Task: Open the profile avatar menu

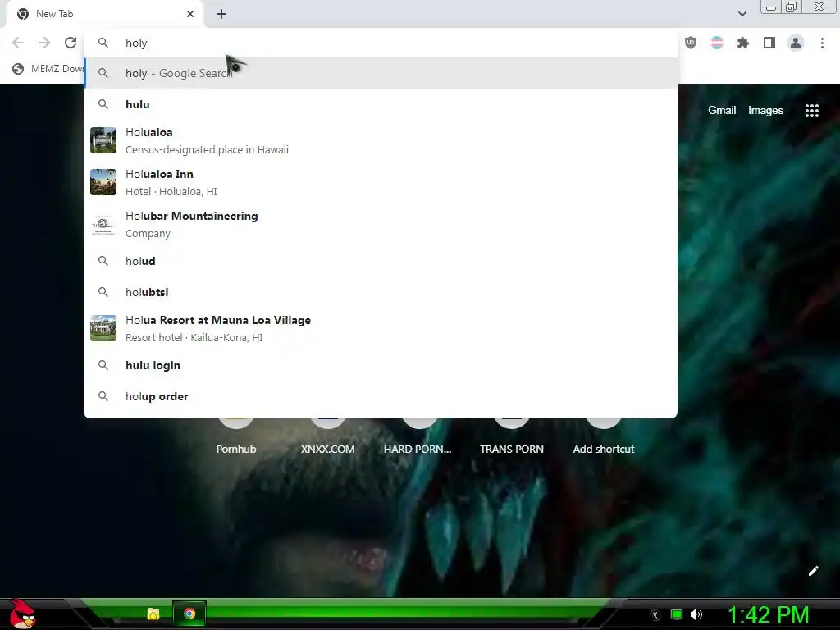Action: tap(796, 43)
